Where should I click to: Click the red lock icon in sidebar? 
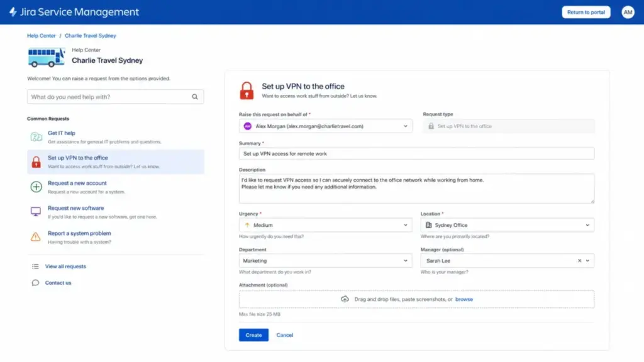[36, 162]
